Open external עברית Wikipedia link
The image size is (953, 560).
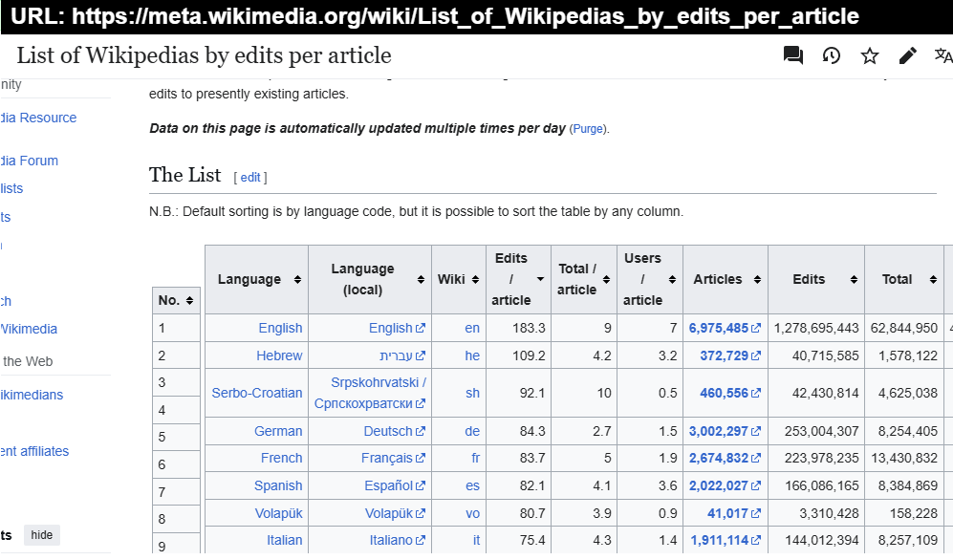click(x=402, y=355)
